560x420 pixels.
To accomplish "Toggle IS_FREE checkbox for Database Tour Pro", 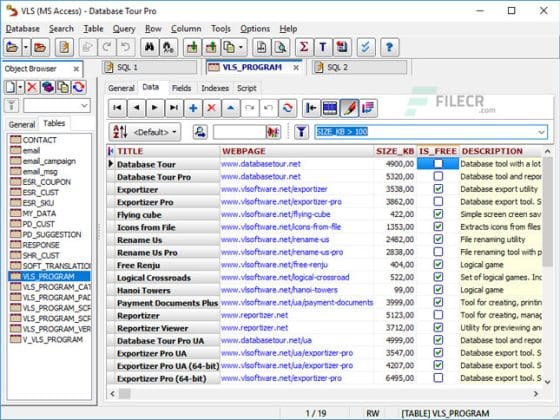I will [x=438, y=176].
